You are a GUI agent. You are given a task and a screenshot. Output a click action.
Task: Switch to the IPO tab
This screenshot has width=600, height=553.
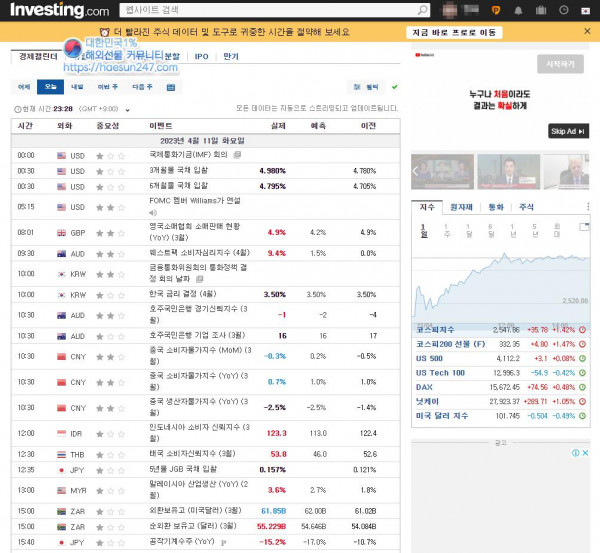(201, 57)
